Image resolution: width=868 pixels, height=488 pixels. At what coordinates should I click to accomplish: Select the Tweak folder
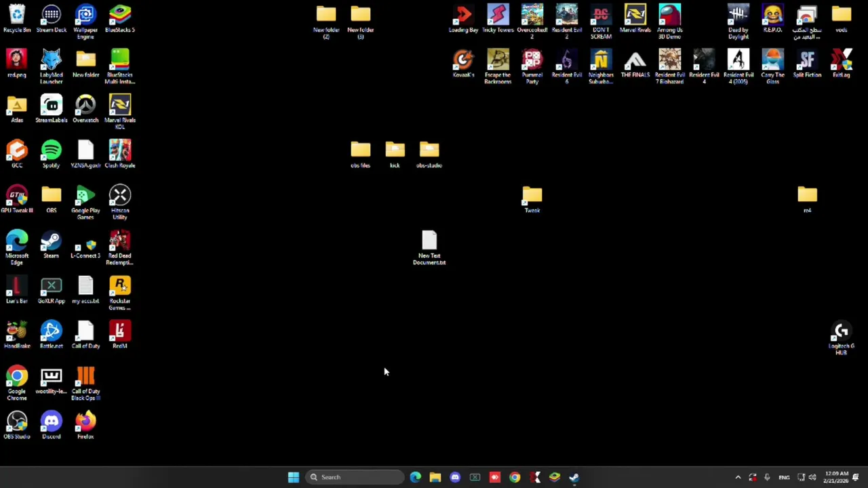pyautogui.click(x=532, y=199)
